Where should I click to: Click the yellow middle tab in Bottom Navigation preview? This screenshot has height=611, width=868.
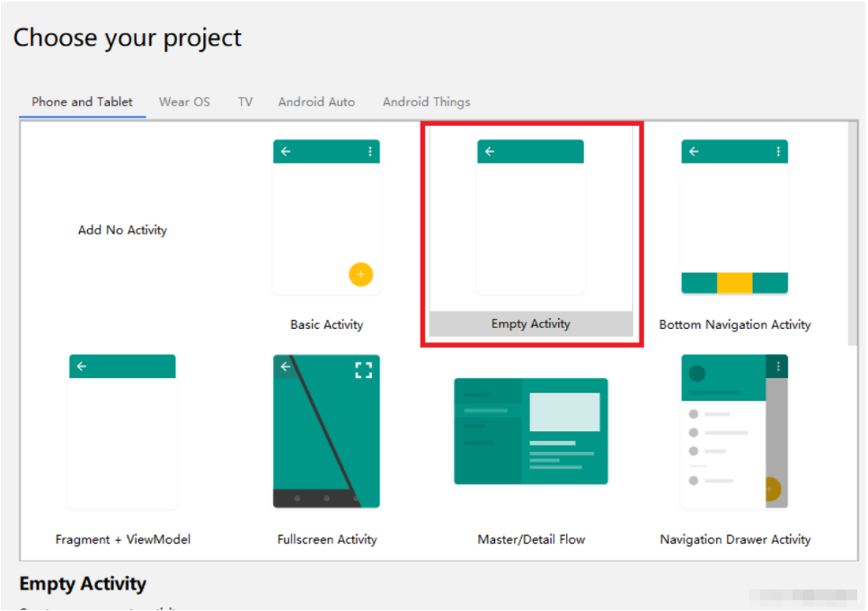pos(734,283)
